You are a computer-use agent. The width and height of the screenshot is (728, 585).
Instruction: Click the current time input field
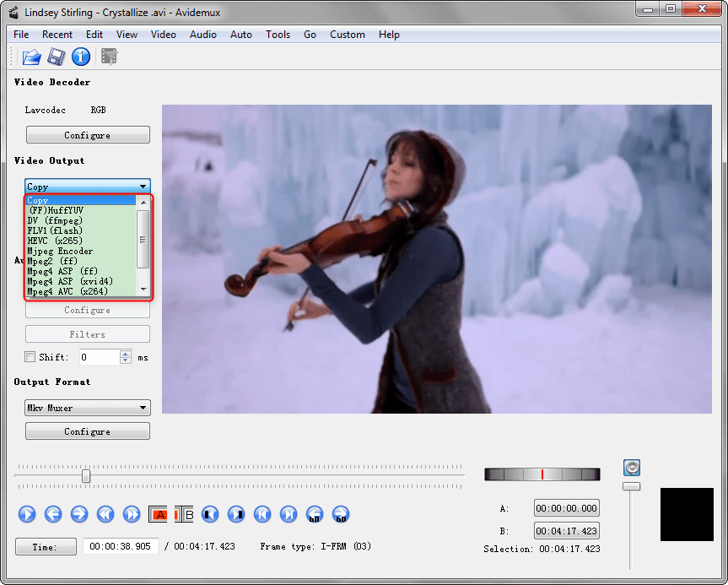pyautogui.click(x=120, y=546)
